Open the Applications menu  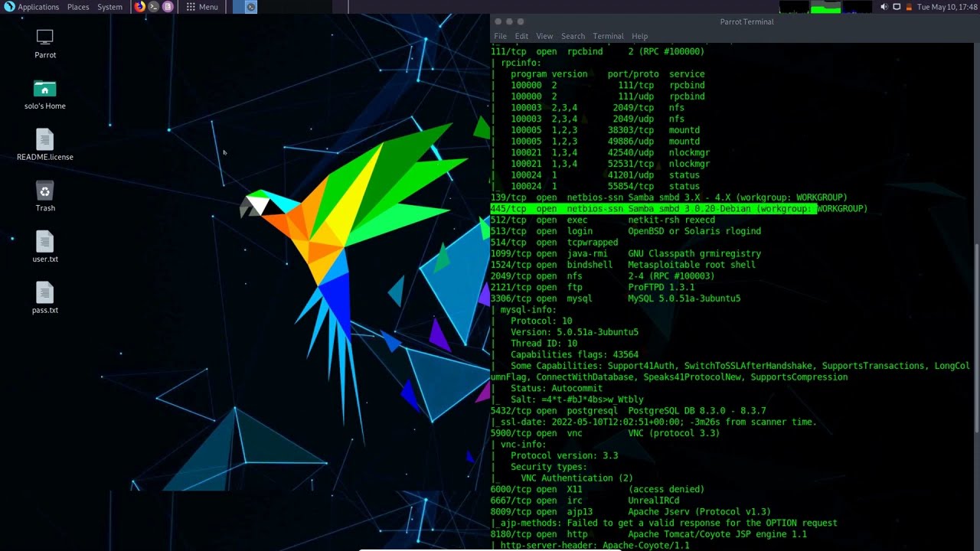(38, 7)
